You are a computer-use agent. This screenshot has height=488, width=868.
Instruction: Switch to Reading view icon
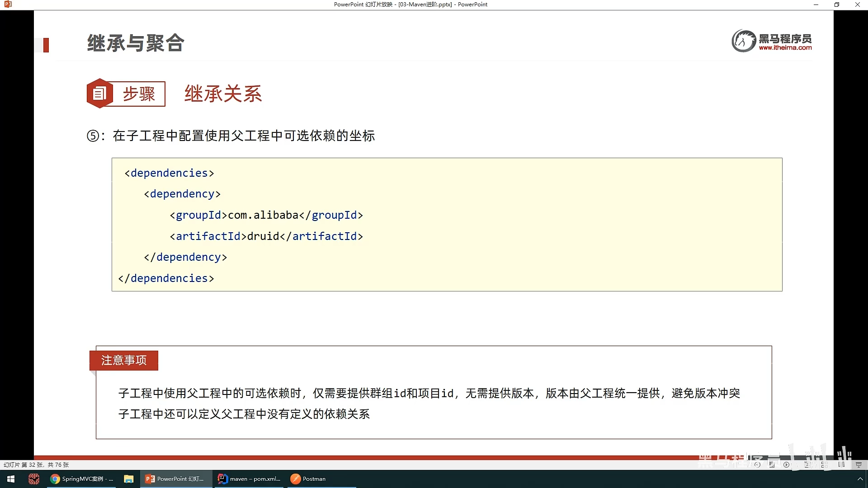[841, 465]
